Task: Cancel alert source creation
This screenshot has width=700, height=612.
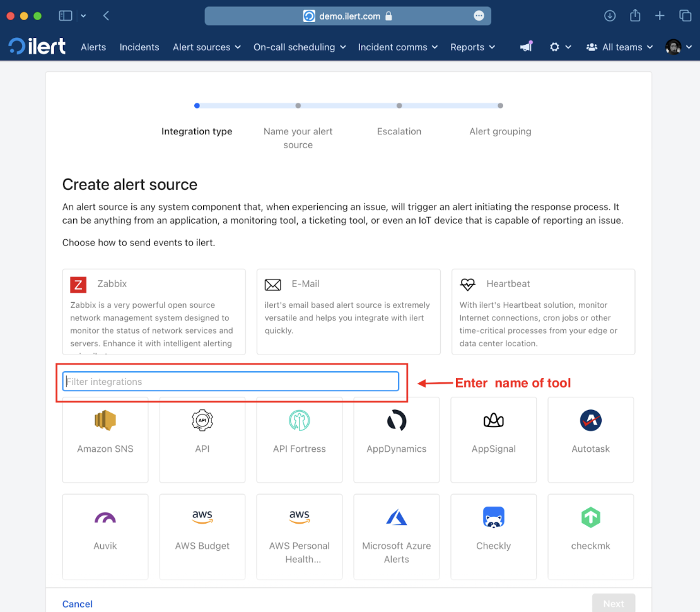Action: pos(77,604)
